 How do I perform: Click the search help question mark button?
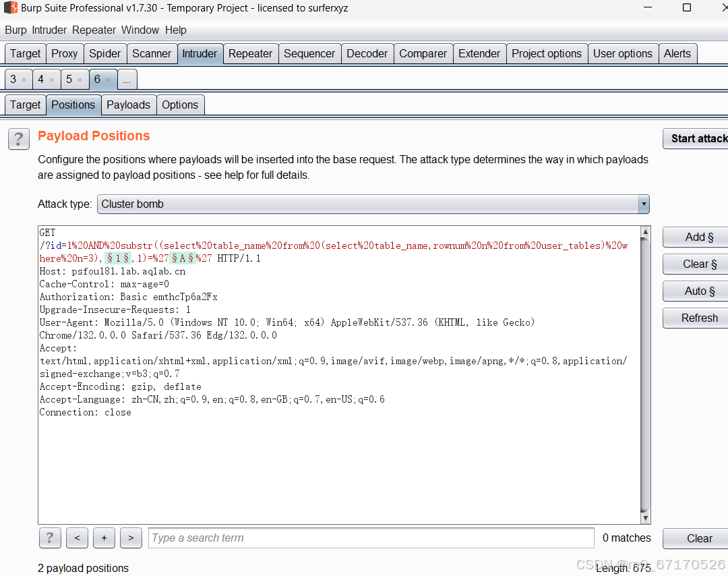[x=50, y=538]
